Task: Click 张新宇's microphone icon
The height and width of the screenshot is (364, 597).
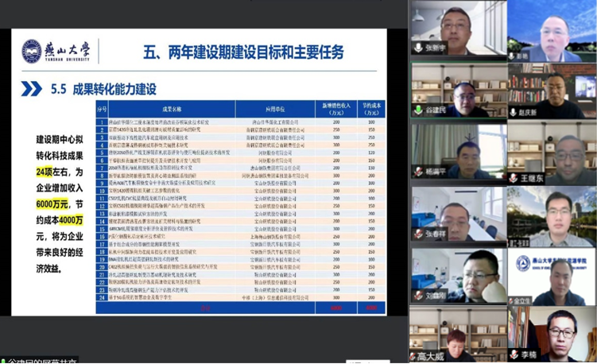Action: point(418,48)
